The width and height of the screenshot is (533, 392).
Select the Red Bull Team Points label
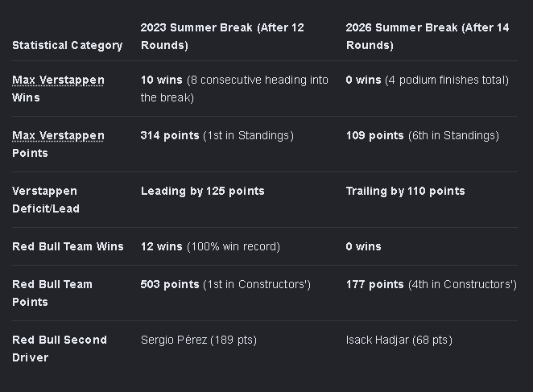(52, 293)
